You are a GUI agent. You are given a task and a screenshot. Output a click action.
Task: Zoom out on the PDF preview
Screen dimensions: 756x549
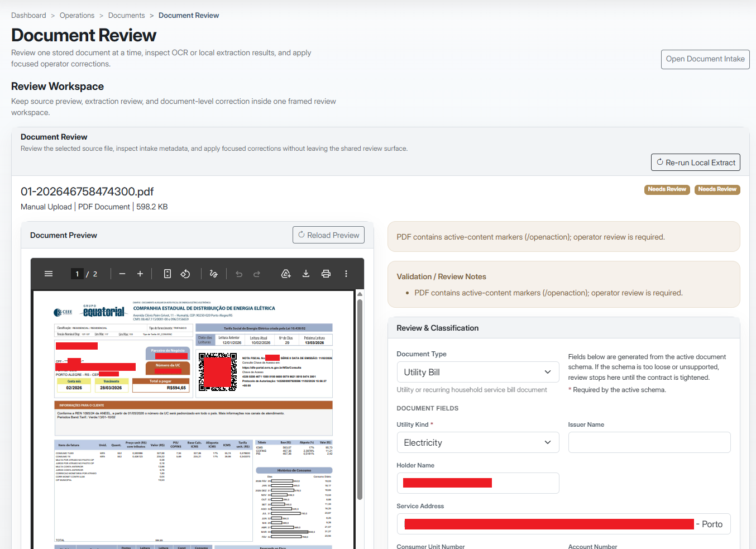click(122, 274)
